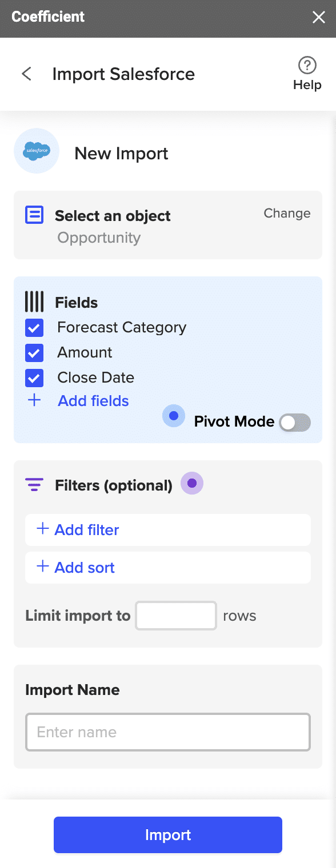Click the blue Import button
This screenshot has height=868, width=336.
[168, 835]
